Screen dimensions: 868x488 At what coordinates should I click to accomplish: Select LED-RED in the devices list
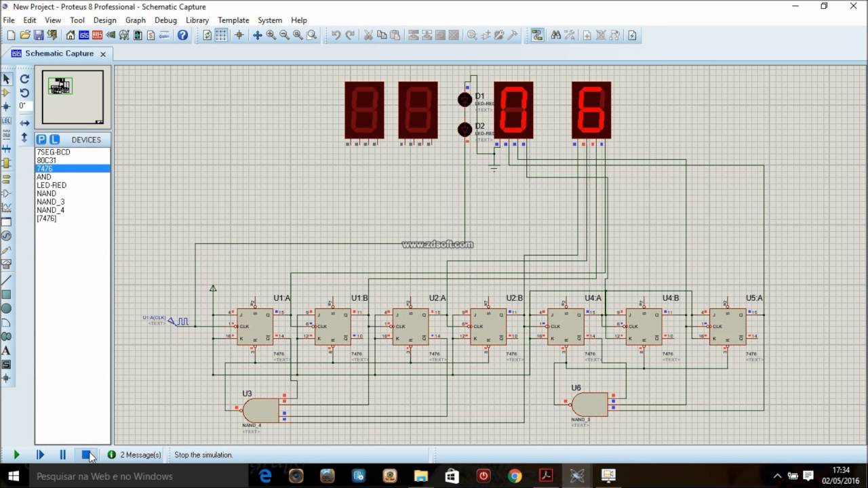coord(73,185)
